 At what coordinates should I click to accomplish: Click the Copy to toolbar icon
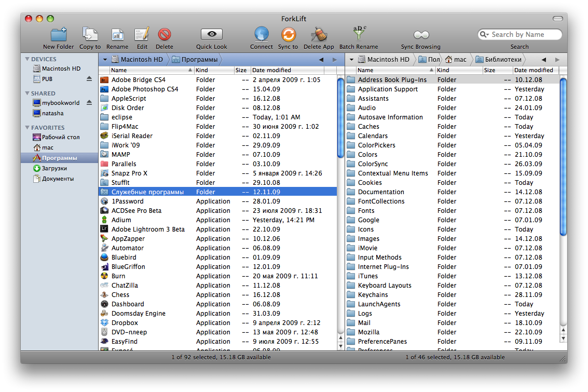coord(90,34)
